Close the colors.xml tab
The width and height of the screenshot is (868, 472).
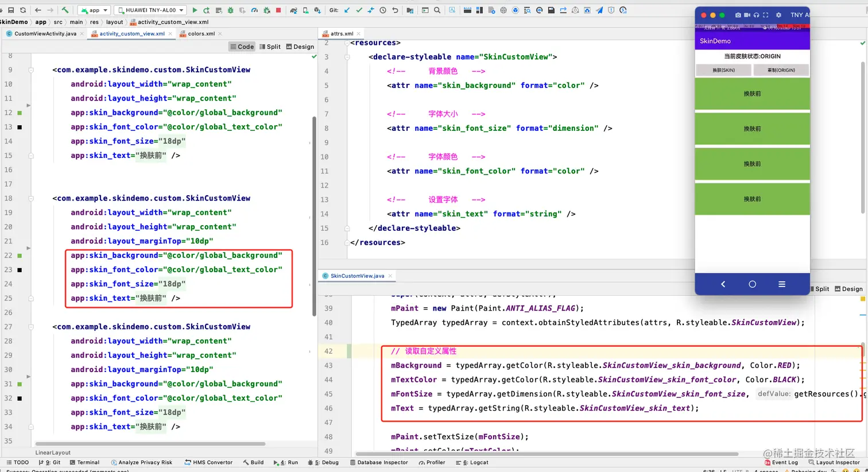220,34
